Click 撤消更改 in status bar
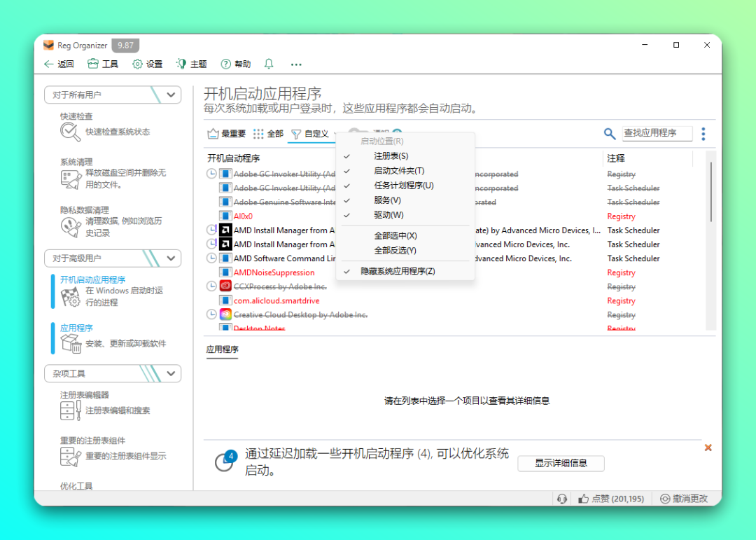The height and width of the screenshot is (540, 756). coord(684,499)
